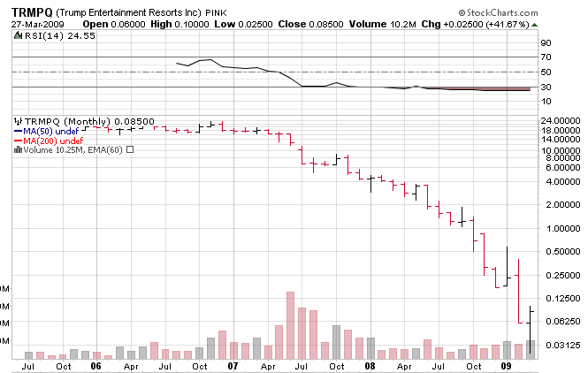Click the RSI 30 oversold level label
The image size is (588, 373).
coord(546,87)
